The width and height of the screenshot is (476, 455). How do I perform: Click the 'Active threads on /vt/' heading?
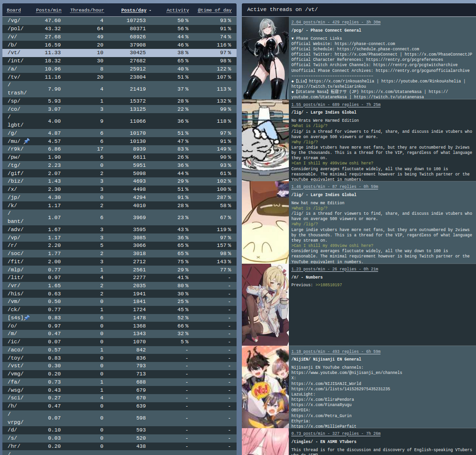pyautogui.click(x=282, y=10)
